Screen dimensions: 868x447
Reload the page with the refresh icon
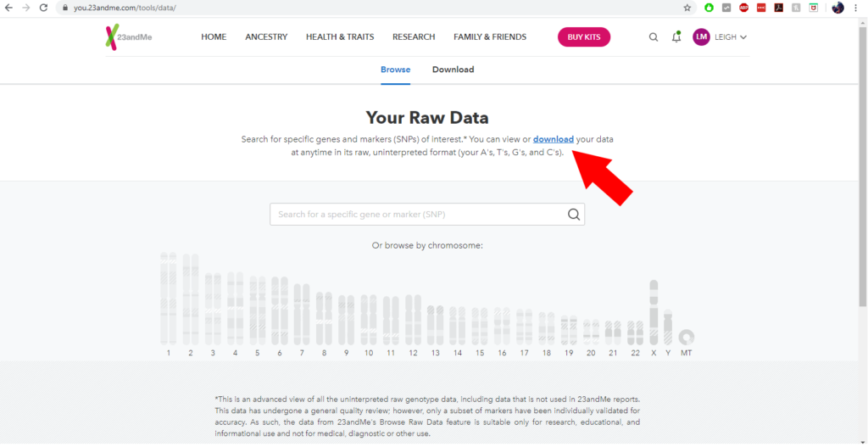(x=43, y=8)
